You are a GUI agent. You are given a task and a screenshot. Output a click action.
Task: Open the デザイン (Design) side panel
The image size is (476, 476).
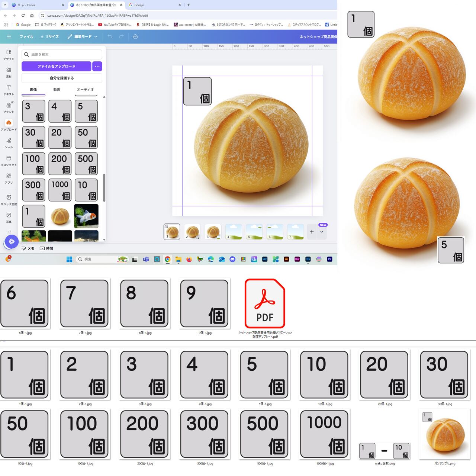(x=9, y=54)
